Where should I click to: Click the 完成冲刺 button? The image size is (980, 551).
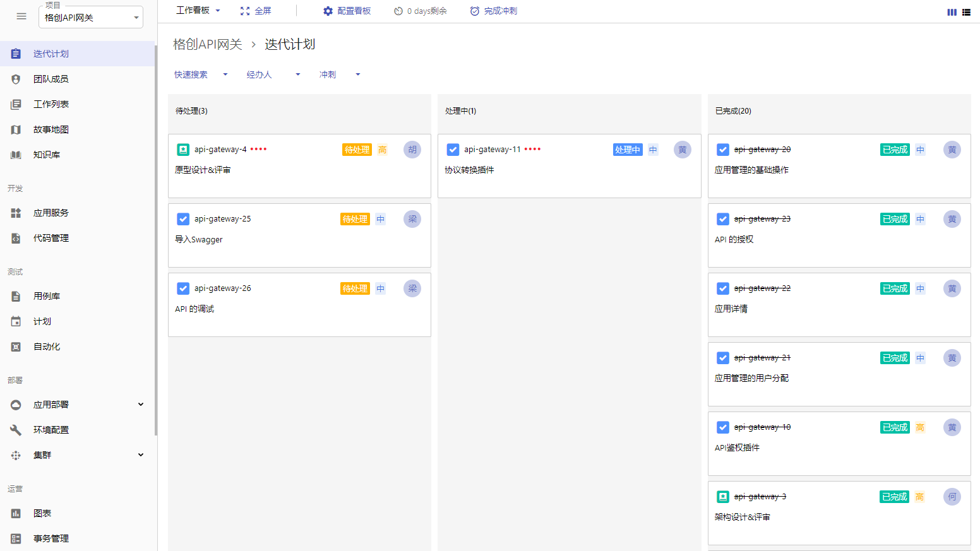tap(493, 11)
